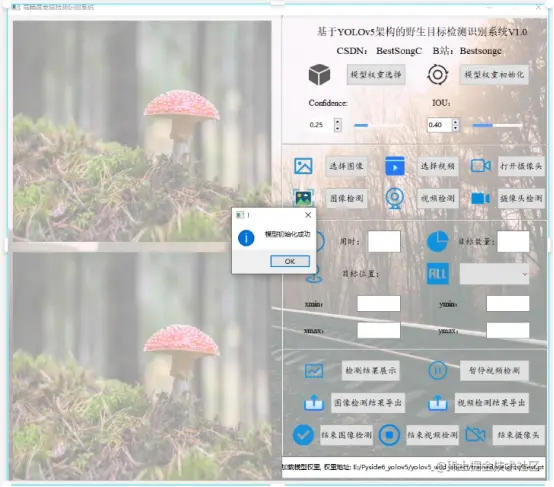Screen dimensions: 554x487
Task: Click the IOU slider track
Action: tap(497, 125)
